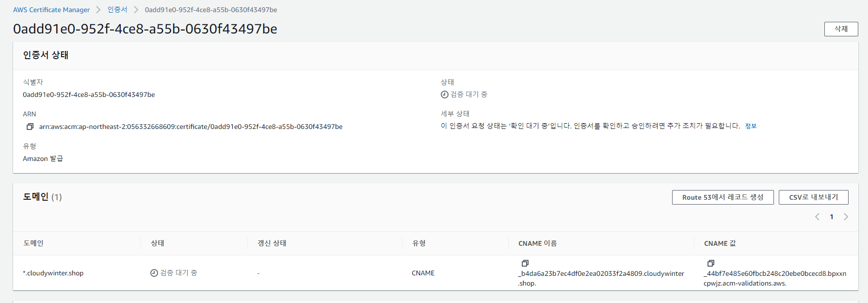Click the arn:aws:acm:ap-northeast-2 ARN text
Screen dimensions: 868x303
[x=191, y=127]
